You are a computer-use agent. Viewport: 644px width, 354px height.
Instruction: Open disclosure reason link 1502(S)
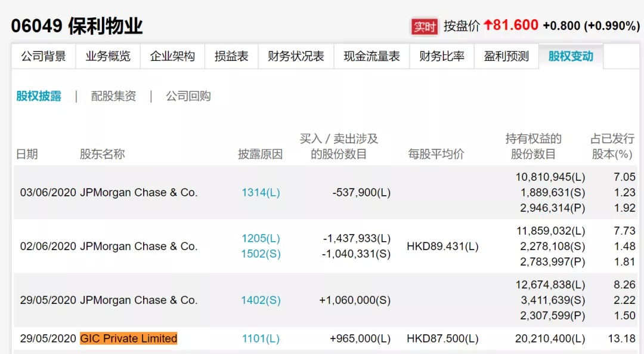(261, 254)
